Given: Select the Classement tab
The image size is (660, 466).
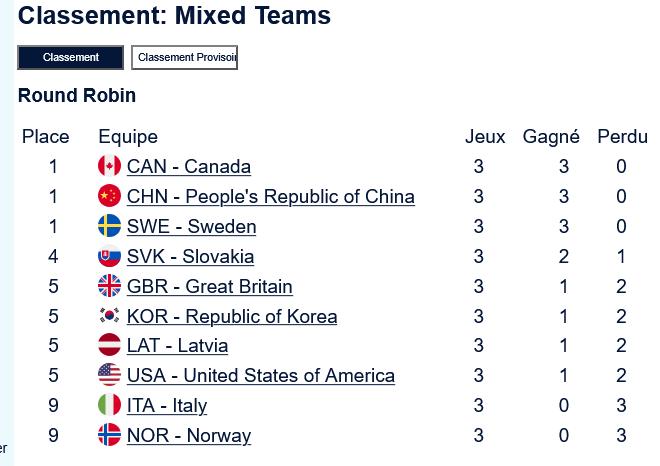Looking at the screenshot, I should [x=70, y=58].
